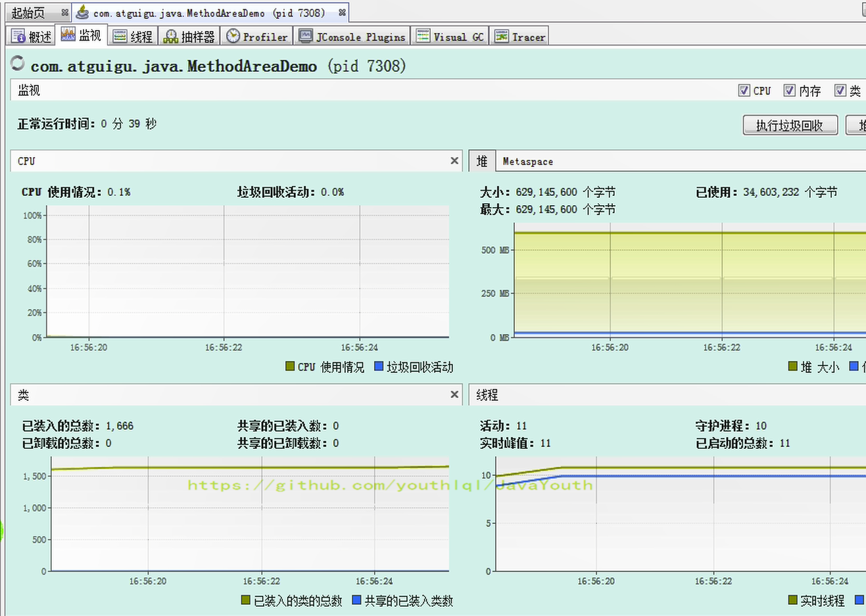Click the heap 已使用 34,603,232 value
866x616 pixels.
point(790,192)
